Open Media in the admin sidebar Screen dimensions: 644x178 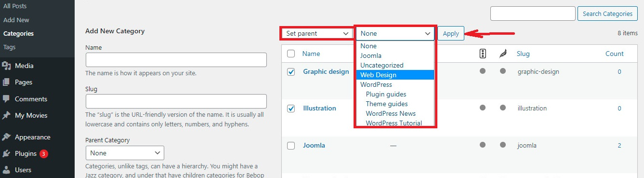click(x=24, y=66)
